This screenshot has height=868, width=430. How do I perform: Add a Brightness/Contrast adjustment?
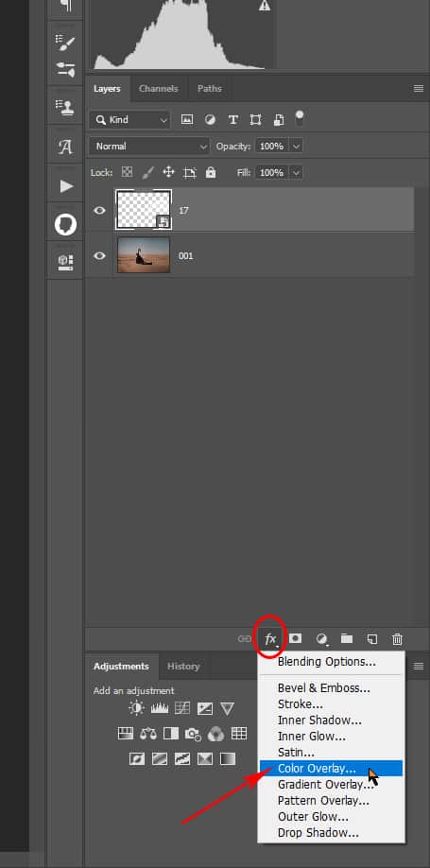[136, 708]
